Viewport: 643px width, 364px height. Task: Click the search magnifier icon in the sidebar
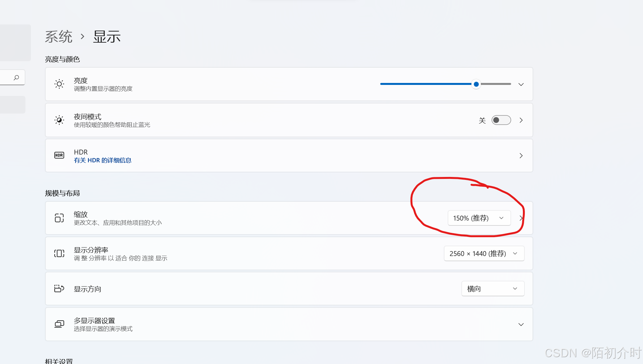[x=16, y=77]
